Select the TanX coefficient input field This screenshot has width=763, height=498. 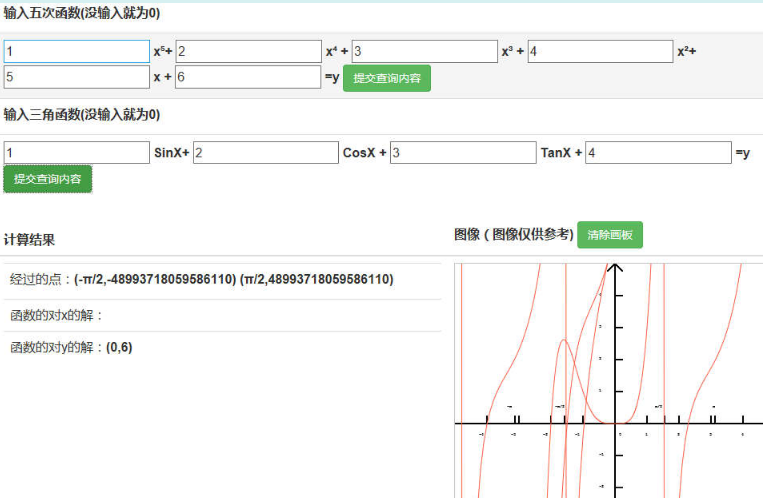(x=463, y=152)
